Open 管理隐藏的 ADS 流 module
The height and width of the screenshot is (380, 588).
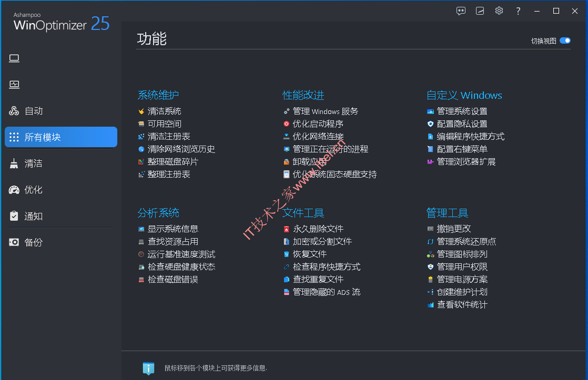pyautogui.click(x=326, y=292)
